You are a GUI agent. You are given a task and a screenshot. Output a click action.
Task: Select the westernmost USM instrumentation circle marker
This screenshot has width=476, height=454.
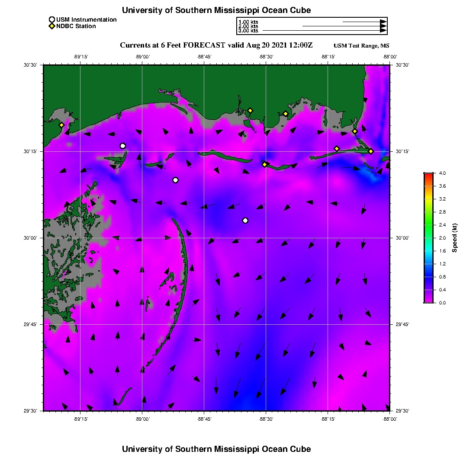[123, 146]
